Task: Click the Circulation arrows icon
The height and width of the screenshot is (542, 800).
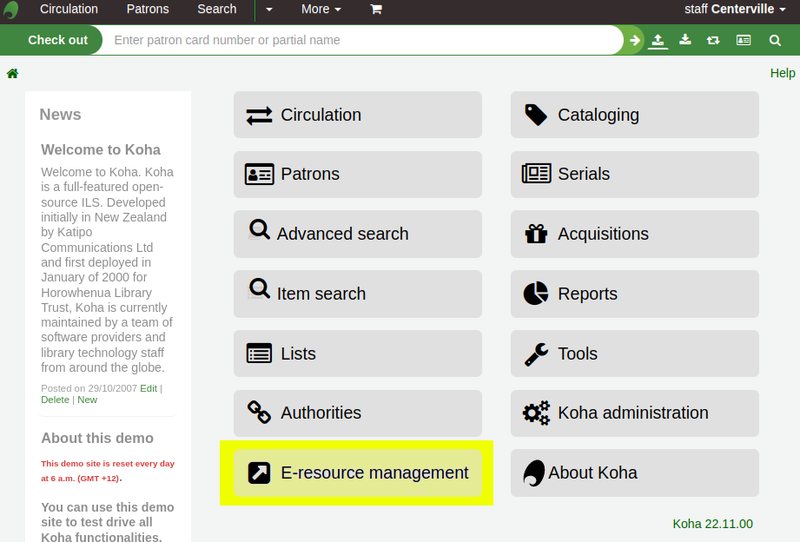Action: [x=259, y=115]
